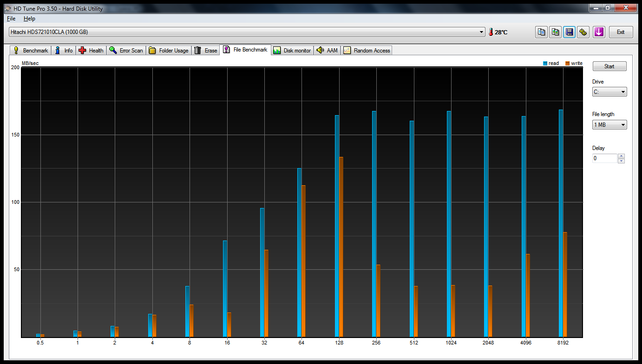Screen dimensions: 642x364
Task: Click the Exit button
Action: click(x=621, y=32)
